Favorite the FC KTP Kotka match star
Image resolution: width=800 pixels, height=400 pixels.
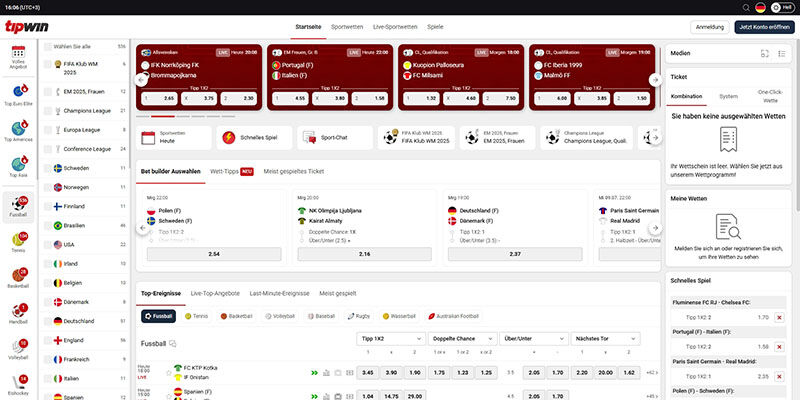coord(169,373)
